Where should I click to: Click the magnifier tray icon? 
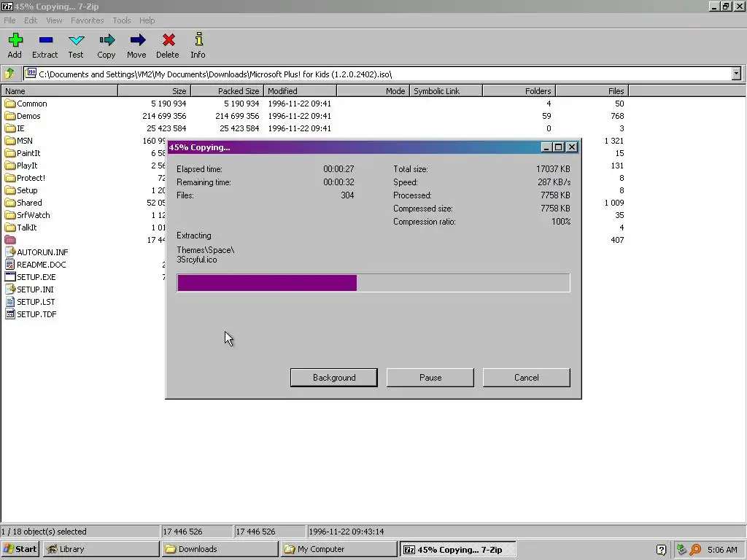(x=695, y=550)
